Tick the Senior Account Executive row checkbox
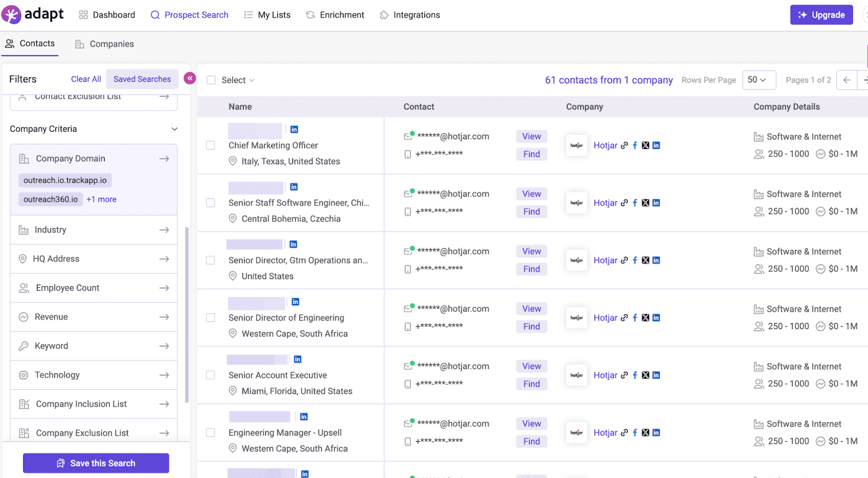This screenshot has height=478, width=868. click(x=210, y=376)
